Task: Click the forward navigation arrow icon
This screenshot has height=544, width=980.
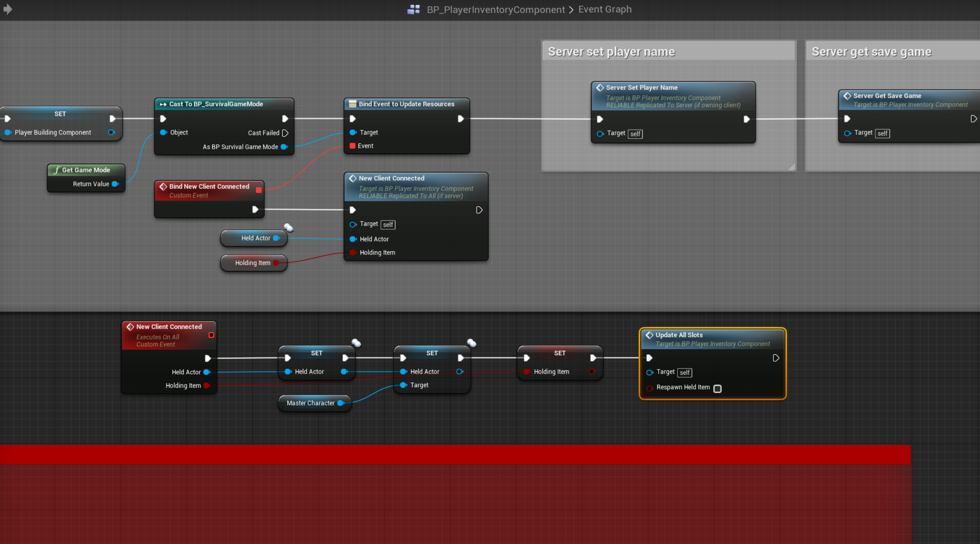Action: pos(7,9)
